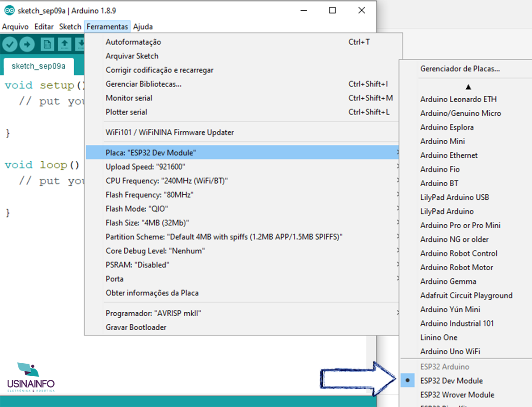Select Arduino Mini board
532x407 pixels.
pyautogui.click(x=466, y=141)
